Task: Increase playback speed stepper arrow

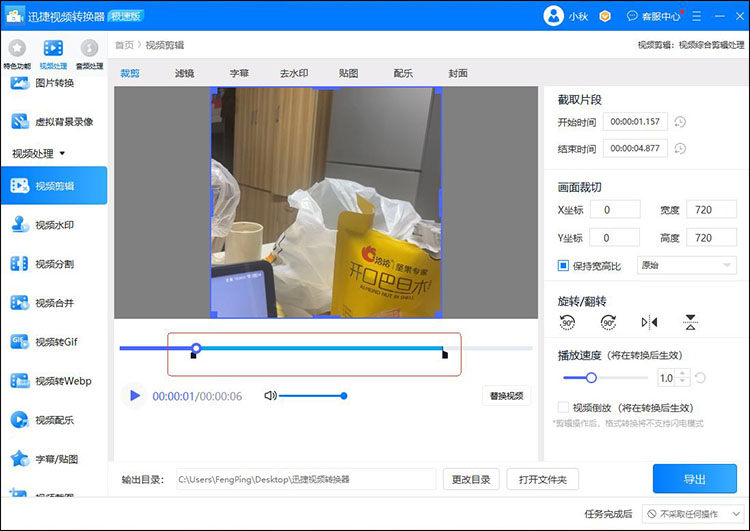Action: 683,374
